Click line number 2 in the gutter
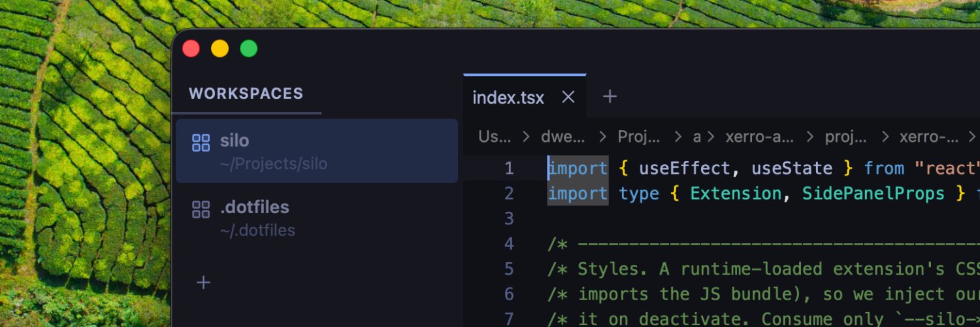Viewport: 980px width, 327px height. (509, 194)
